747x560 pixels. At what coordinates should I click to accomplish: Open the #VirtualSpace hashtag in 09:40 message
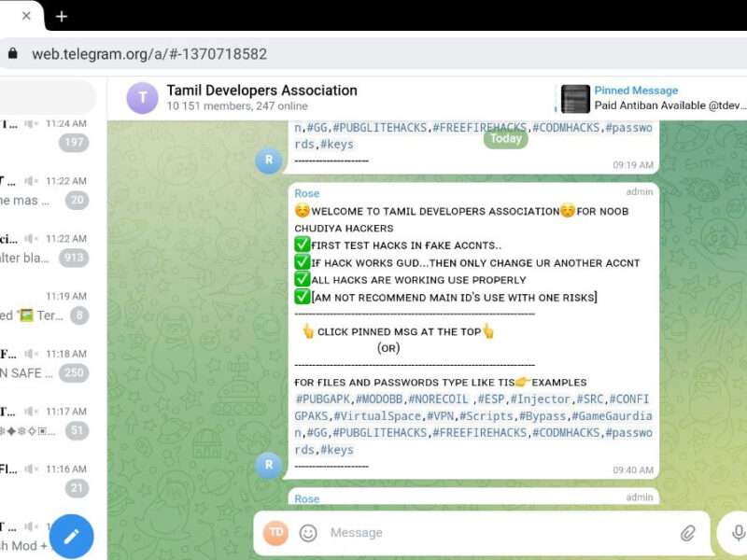coord(377,416)
